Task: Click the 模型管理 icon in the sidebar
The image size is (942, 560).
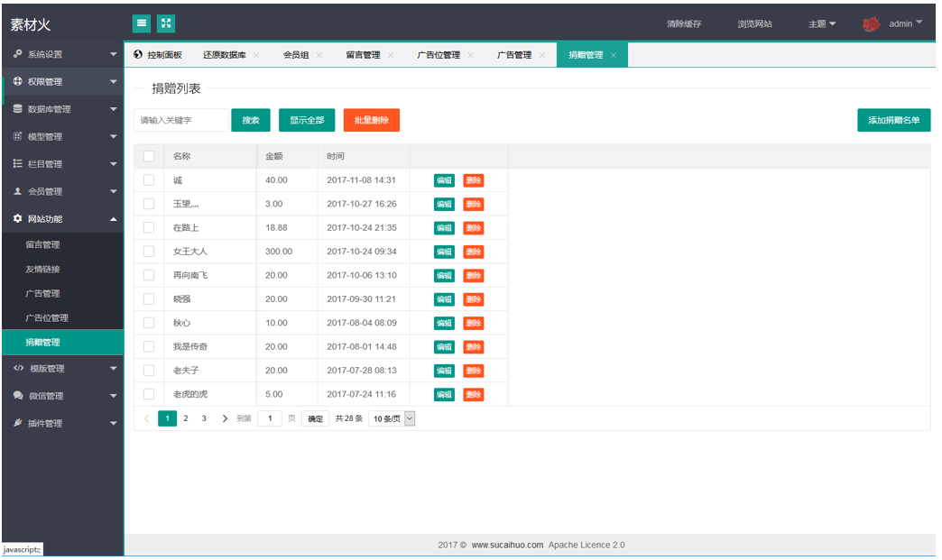Action: tap(17, 136)
